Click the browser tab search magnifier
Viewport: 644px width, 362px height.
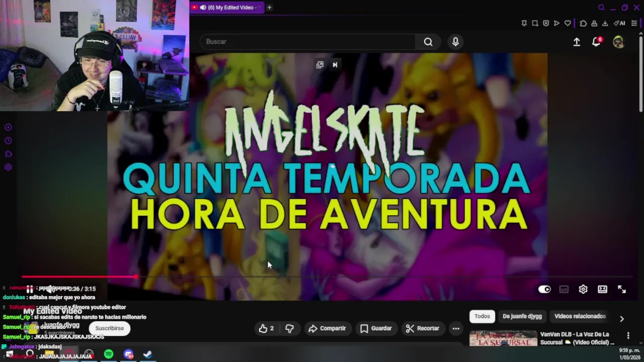(x=601, y=8)
